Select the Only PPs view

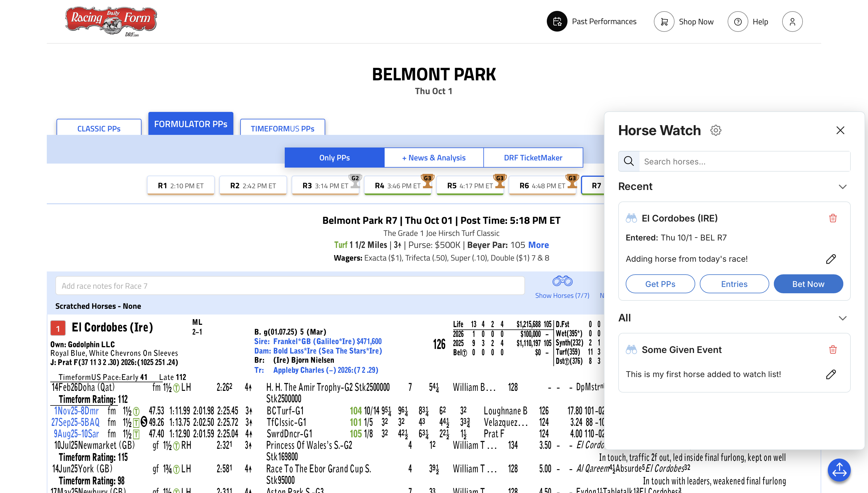click(x=335, y=158)
